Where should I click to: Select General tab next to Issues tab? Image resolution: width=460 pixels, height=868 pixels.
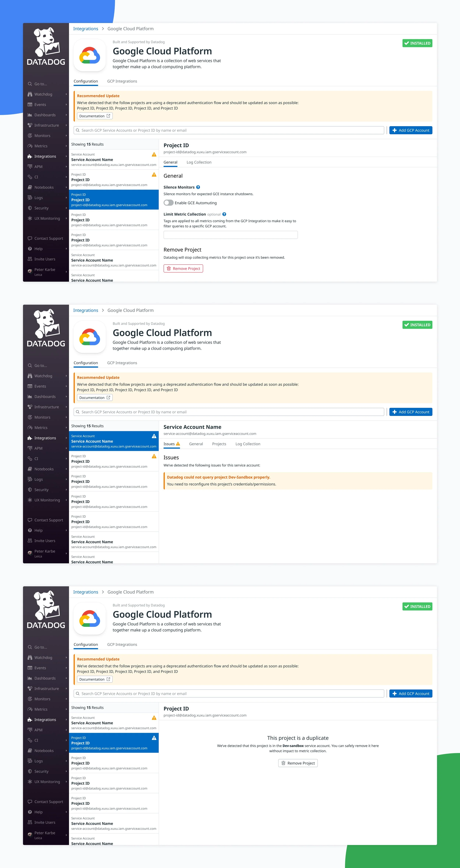(196, 444)
